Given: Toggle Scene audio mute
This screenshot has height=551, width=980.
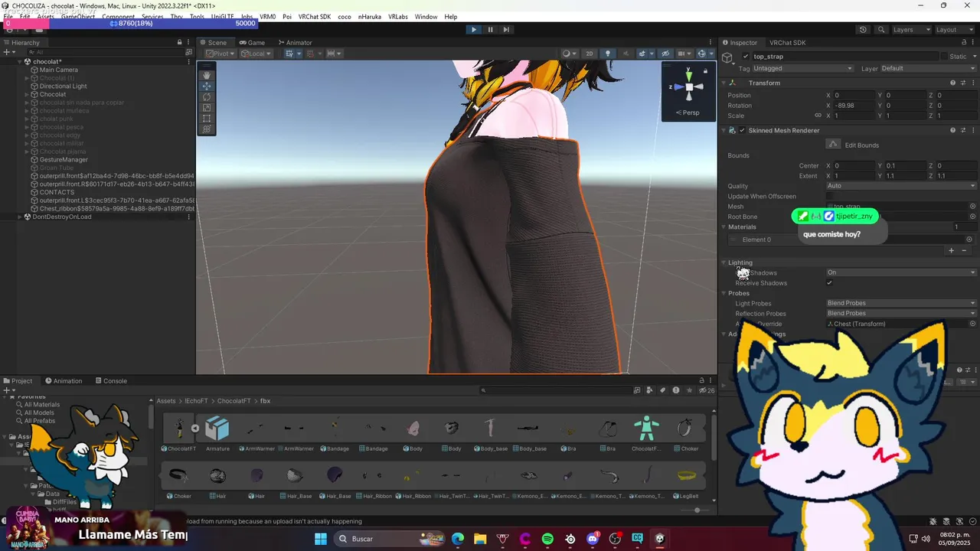Looking at the screenshot, I should point(625,54).
